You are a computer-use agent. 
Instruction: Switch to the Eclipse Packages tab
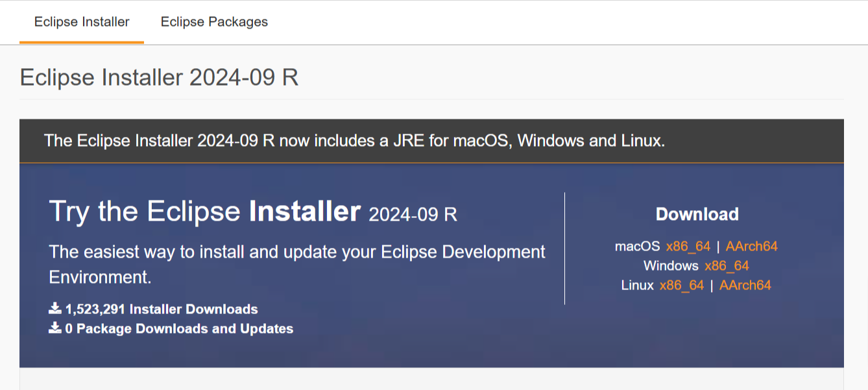(x=214, y=21)
